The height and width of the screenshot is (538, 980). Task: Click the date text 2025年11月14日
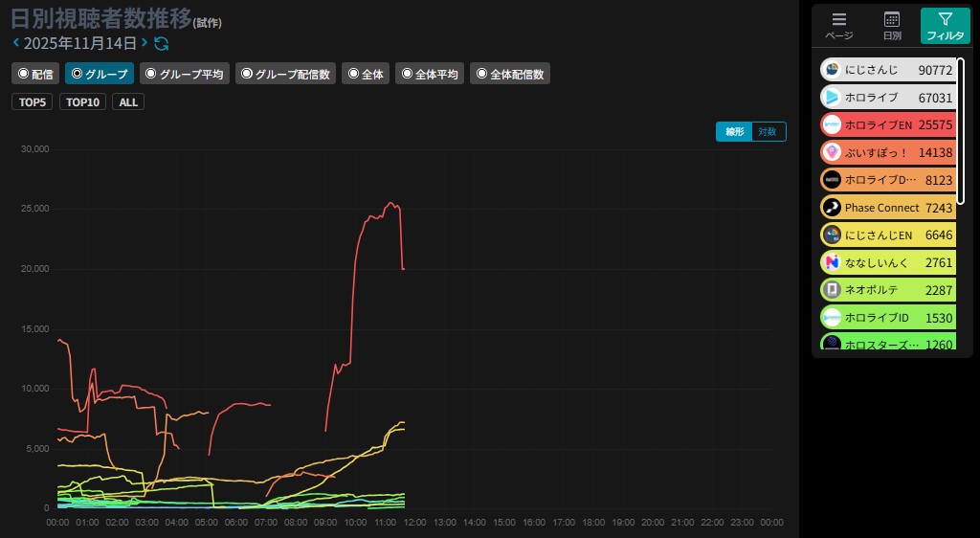80,43
